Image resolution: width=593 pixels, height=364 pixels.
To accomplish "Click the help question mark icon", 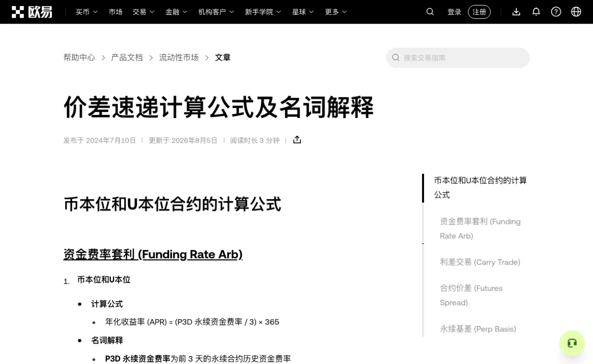I will click(556, 12).
